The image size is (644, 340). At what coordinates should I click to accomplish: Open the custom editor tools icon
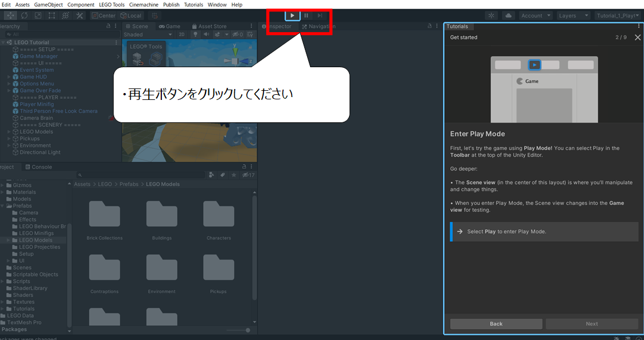[x=79, y=16]
